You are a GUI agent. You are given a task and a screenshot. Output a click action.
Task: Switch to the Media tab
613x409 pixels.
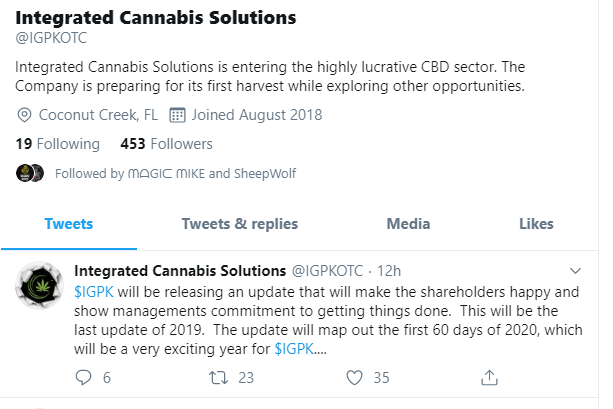[x=408, y=224]
